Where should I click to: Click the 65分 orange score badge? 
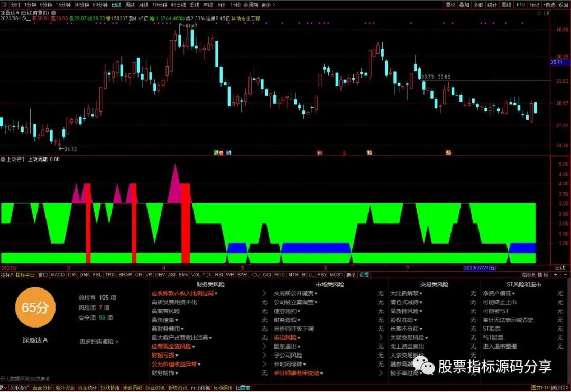point(35,307)
